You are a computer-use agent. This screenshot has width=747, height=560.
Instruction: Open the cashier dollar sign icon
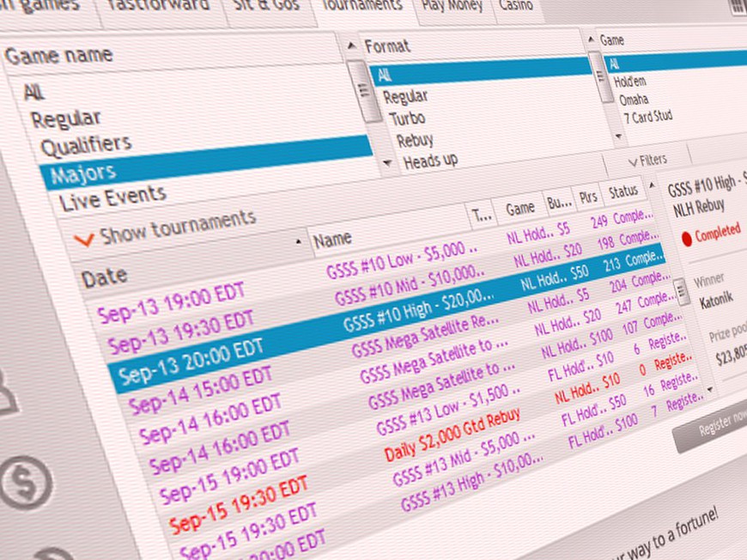(26, 482)
